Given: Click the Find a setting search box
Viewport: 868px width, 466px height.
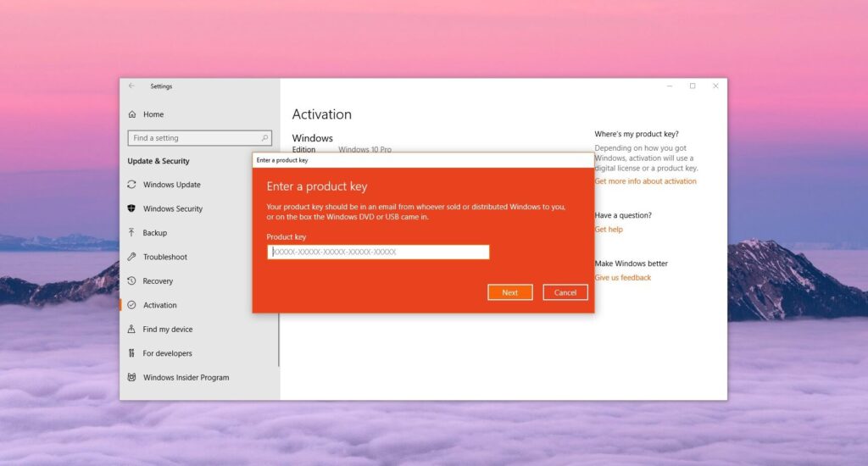Looking at the screenshot, I should (x=199, y=138).
